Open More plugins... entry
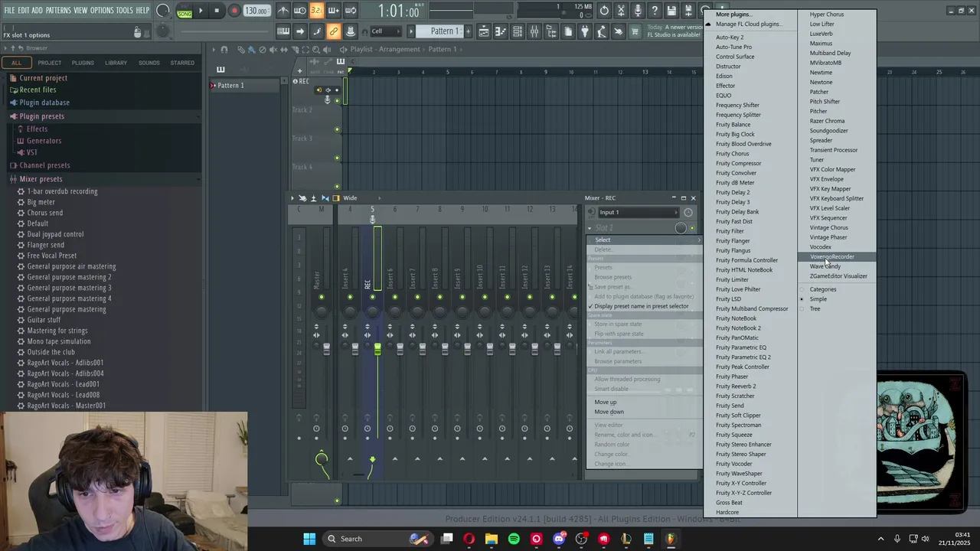The width and height of the screenshot is (980, 551). tap(733, 15)
